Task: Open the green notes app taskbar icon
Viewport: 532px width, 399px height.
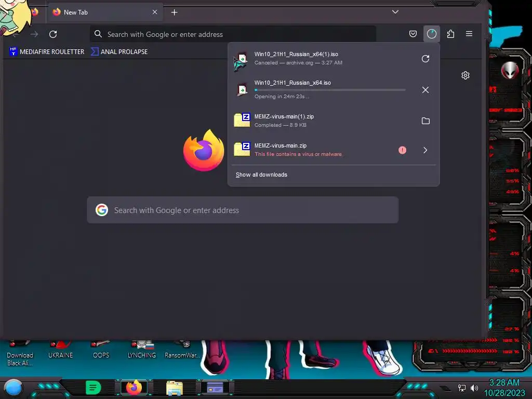Action: pos(93,388)
